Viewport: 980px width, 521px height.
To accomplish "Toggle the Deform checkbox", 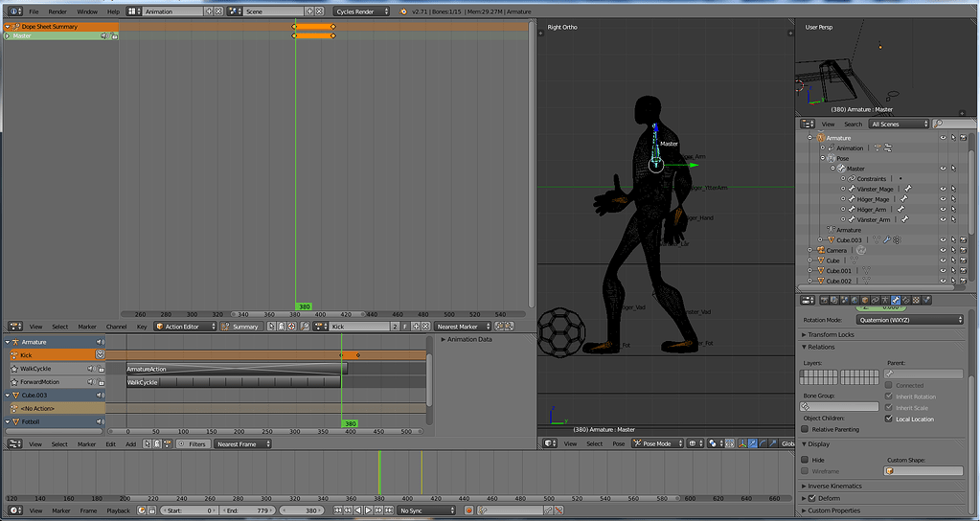I will (811, 499).
